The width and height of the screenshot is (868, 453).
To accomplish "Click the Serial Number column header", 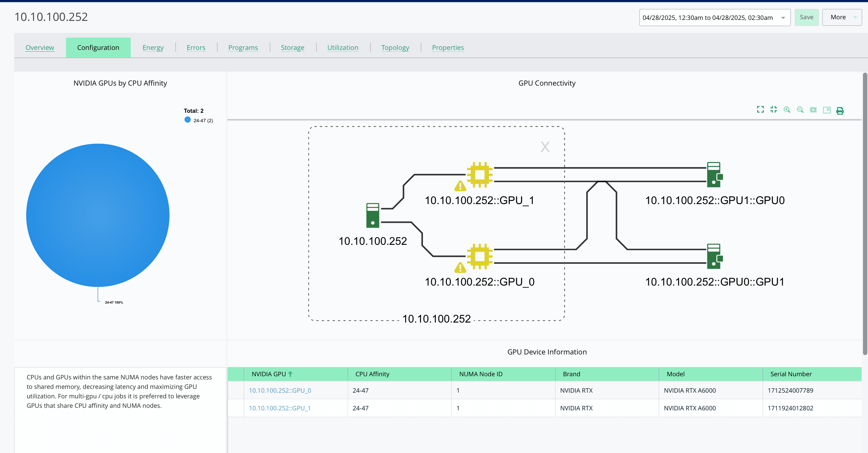I will click(812, 374).
